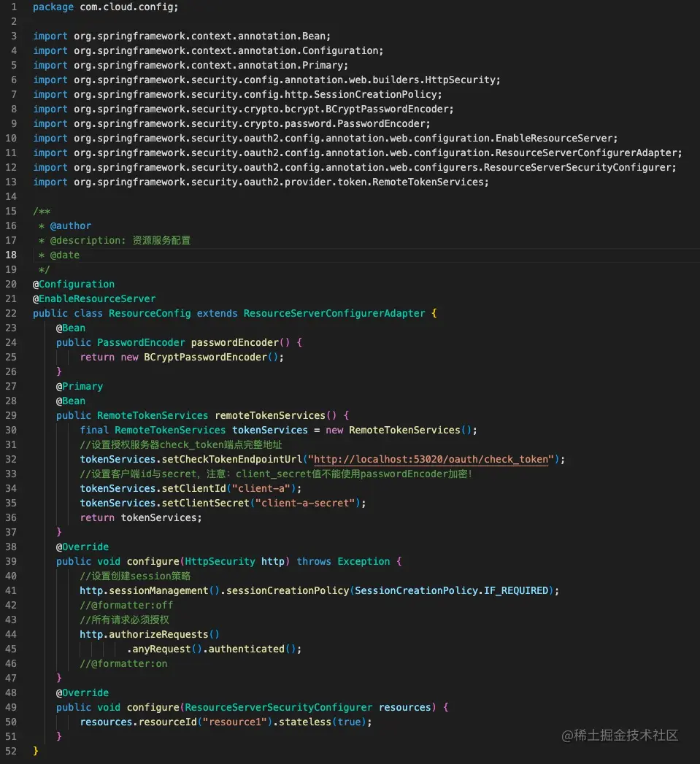
Task: Click the "throws Exception" clause on line 39
Action: (343, 562)
